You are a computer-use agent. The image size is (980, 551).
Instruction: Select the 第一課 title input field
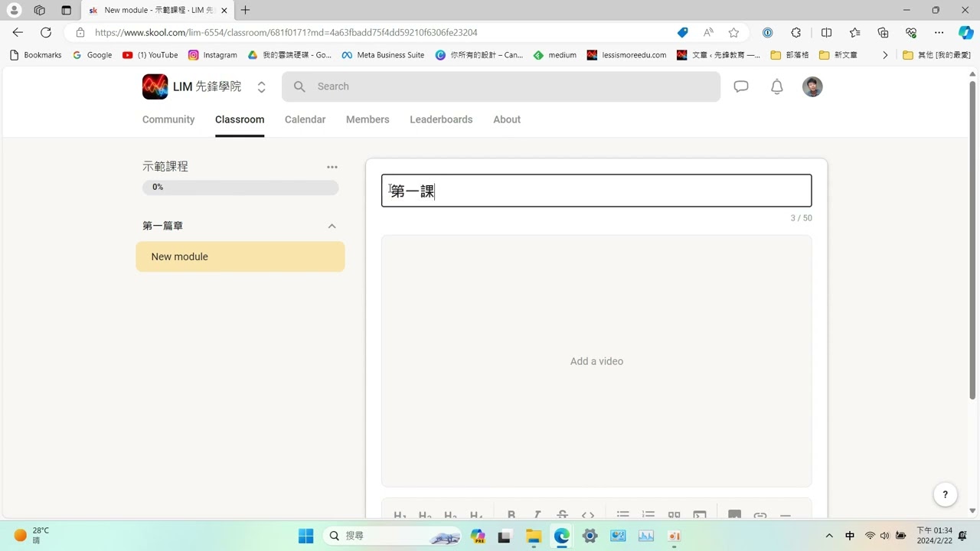pyautogui.click(x=596, y=191)
